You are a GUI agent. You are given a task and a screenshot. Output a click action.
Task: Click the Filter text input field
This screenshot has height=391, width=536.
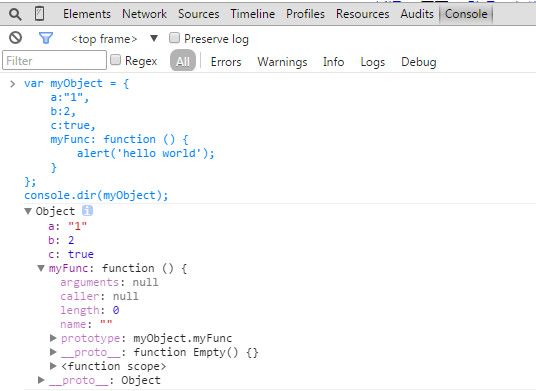coord(54,60)
